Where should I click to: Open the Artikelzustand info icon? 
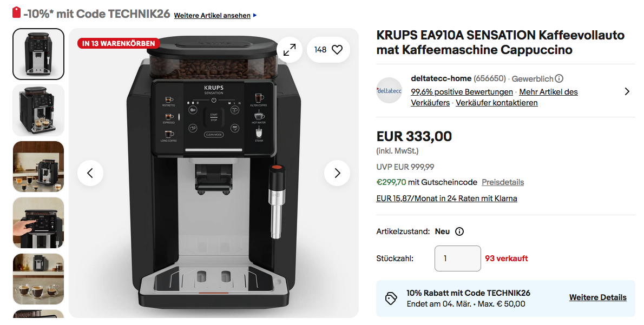(x=459, y=231)
